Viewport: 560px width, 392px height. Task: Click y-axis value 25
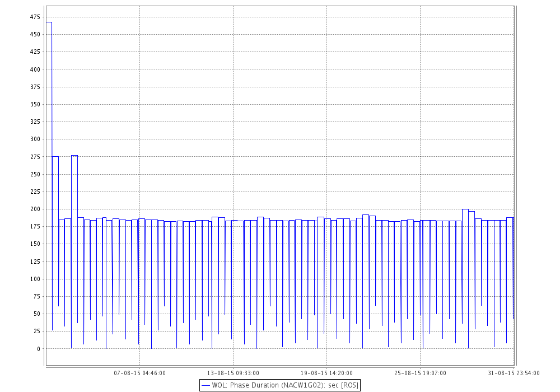37,332
